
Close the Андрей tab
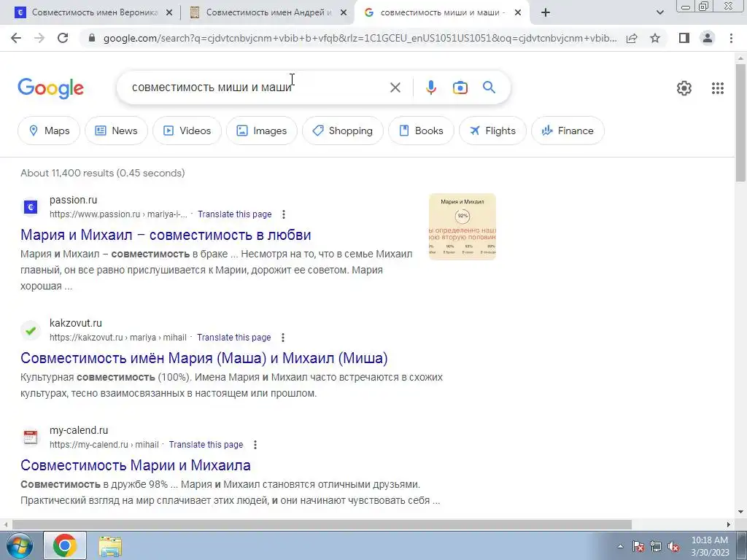click(x=344, y=13)
